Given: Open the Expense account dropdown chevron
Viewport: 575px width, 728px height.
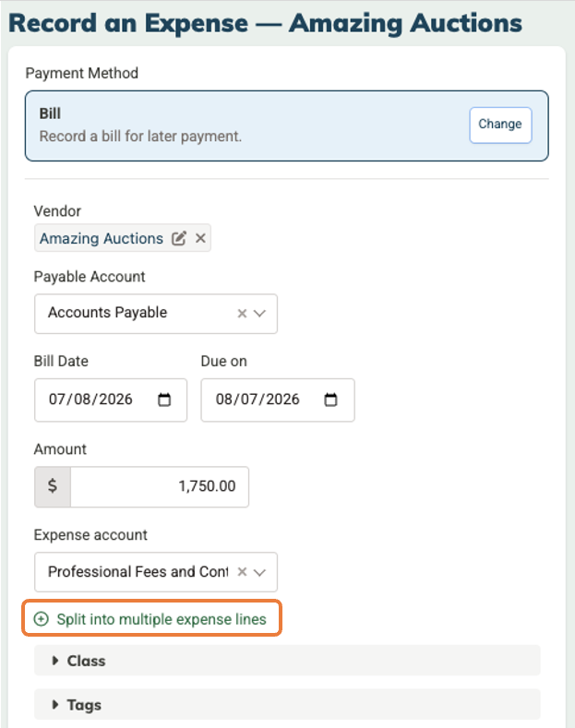Looking at the screenshot, I should [259, 572].
